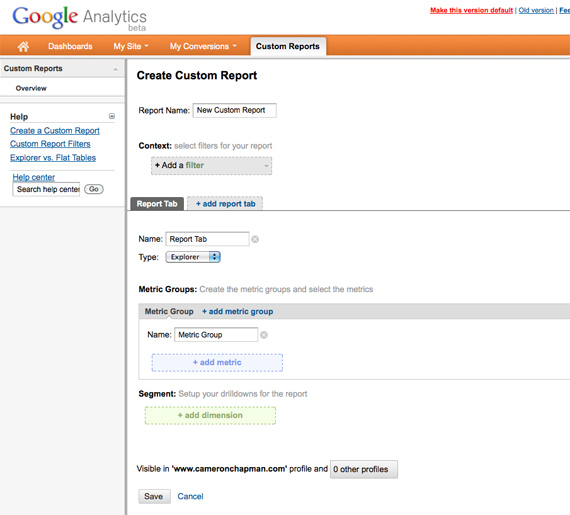The width and height of the screenshot is (570, 515).
Task: Remove the Report Tab name via x icon
Action: 255,239
